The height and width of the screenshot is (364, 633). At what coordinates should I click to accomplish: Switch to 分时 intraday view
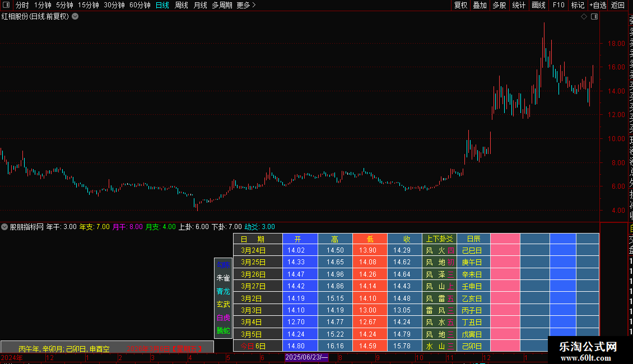pos(22,5)
